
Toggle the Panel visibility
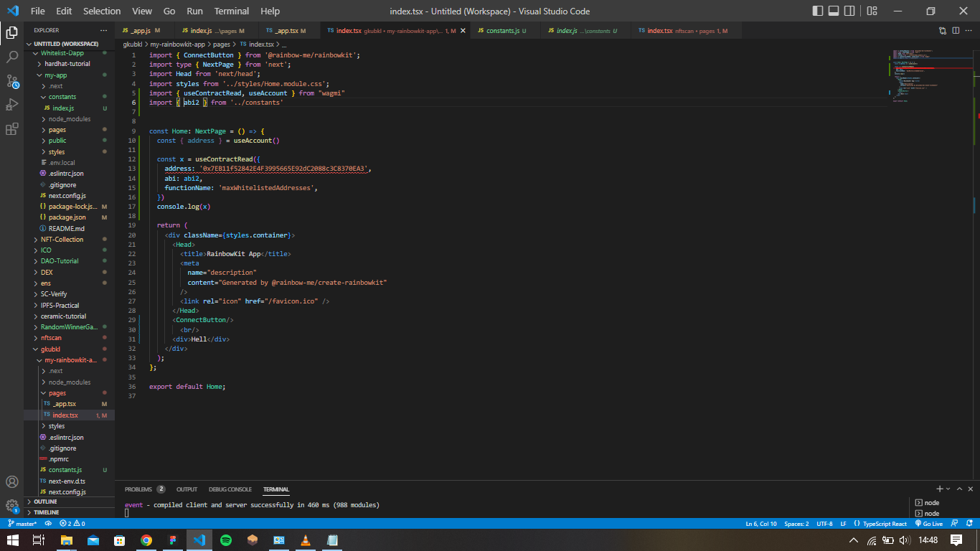tap(833, 11)
